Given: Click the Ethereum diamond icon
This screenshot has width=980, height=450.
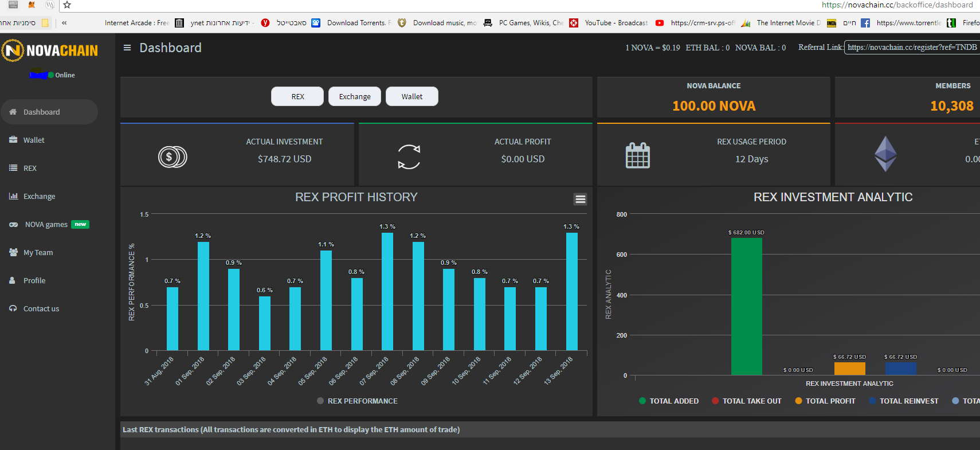Looking at the screenshot, I should click(885, 154).
